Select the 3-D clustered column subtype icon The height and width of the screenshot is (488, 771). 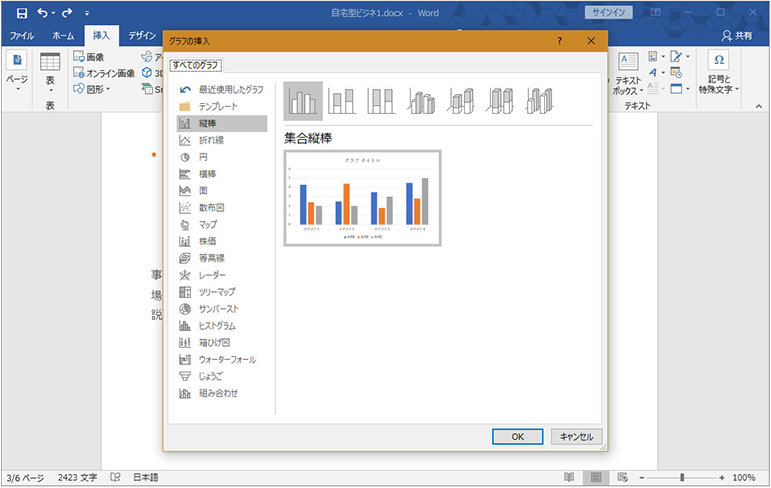[x=421, y=101]
